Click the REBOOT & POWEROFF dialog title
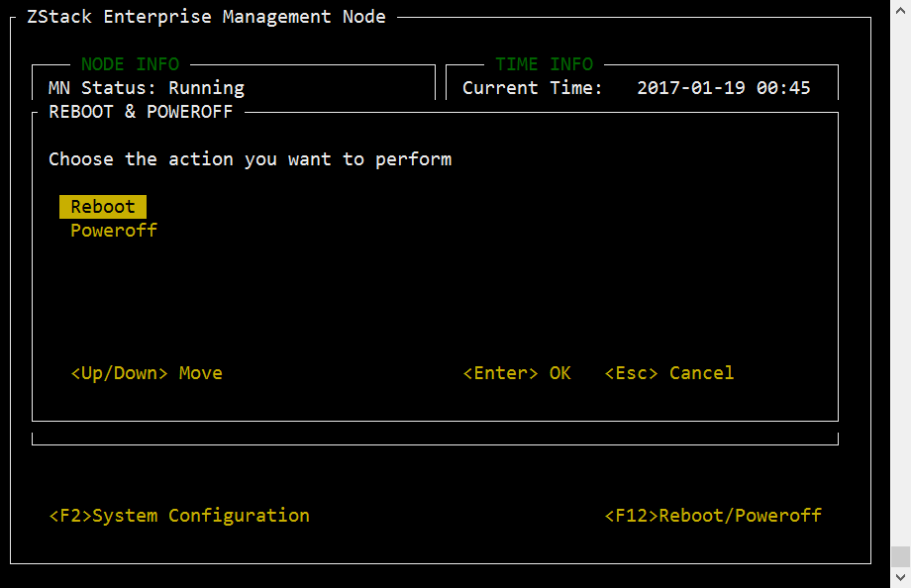Screen dimensions: 911x588 141,112
